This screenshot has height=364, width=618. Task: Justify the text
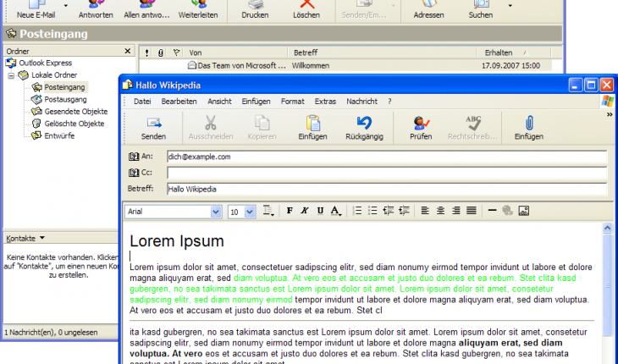pyautogui.click(x=472, y=211)
